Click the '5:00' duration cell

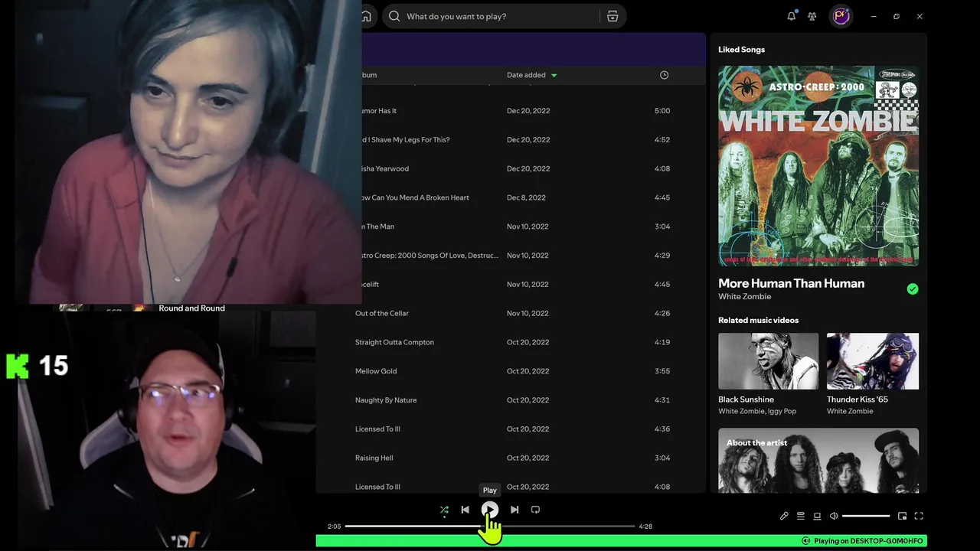pyautogui.click(x=662, y=111)
